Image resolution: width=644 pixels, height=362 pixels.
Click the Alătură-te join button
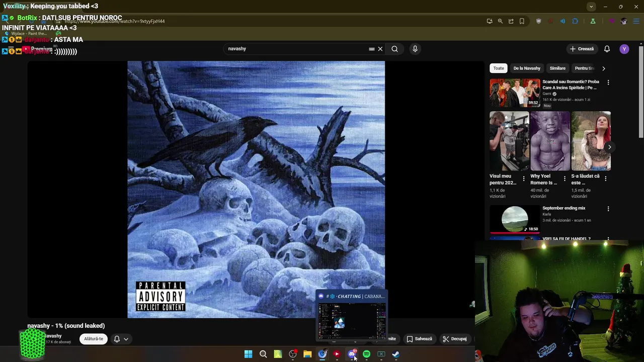(94, 339)
